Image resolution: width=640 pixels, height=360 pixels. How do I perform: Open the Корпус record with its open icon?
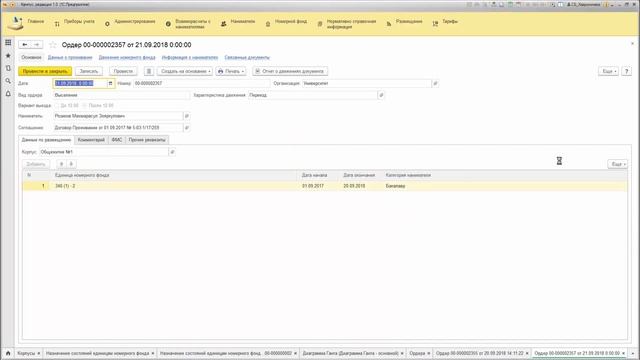[172, 152]
